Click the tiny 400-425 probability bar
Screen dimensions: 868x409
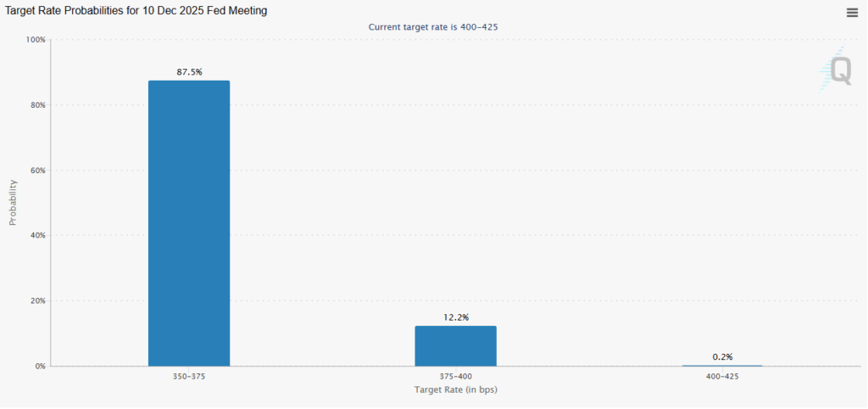(722, 366)
